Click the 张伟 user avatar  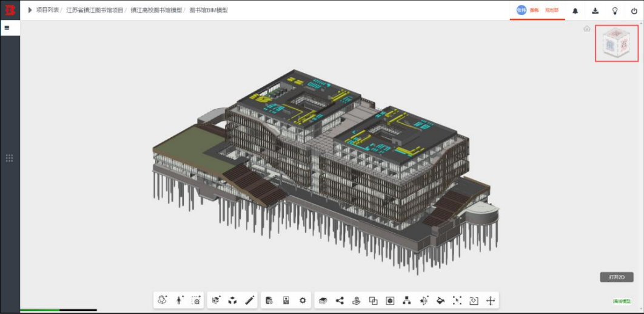pyautogui.click(x=521, y=11)
